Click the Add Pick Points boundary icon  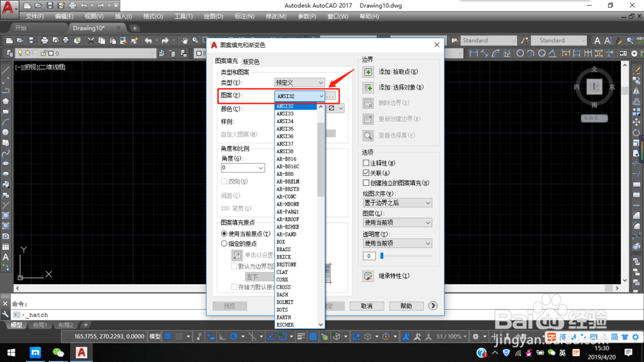click(x=368, y=72)
